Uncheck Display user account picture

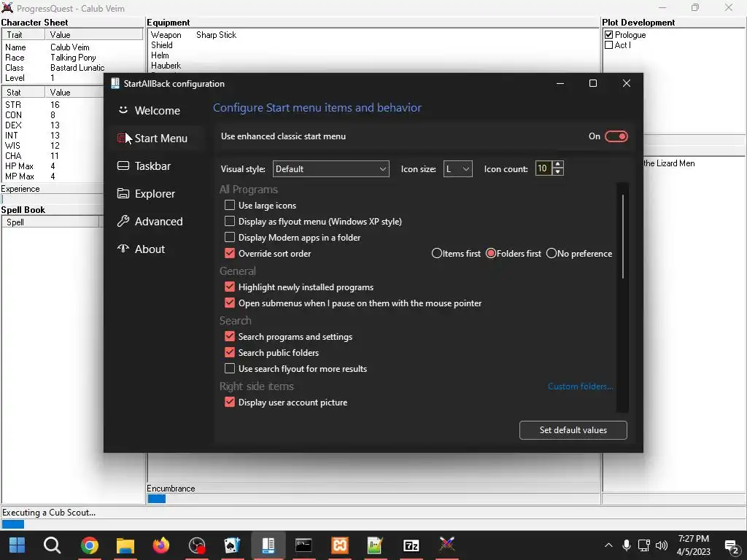tap(230, 402)
